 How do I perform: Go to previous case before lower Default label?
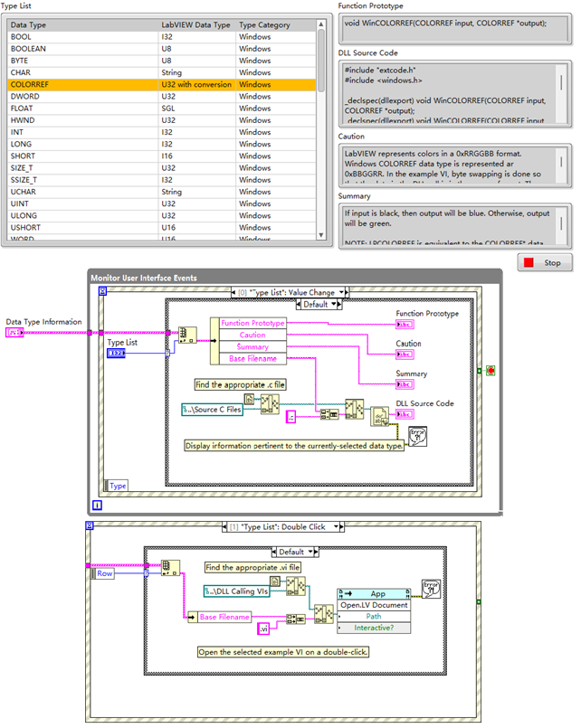click(274, 552)
